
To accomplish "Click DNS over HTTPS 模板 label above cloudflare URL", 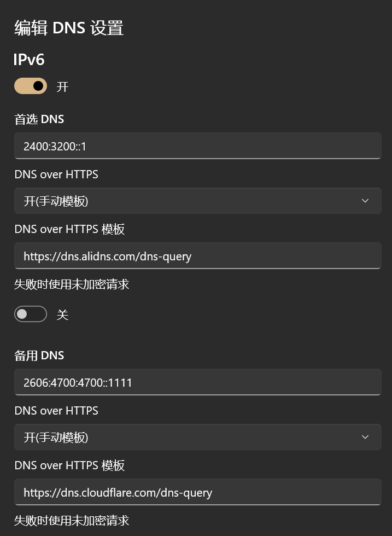I will coord(69,465).
